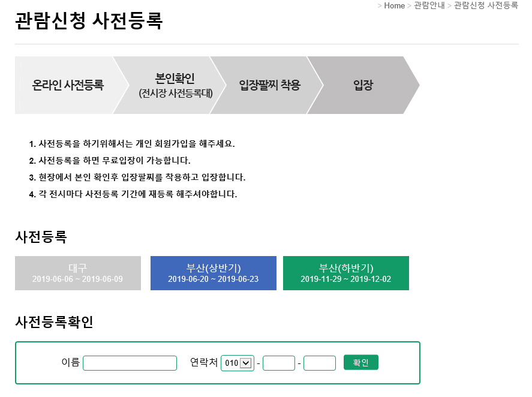Click instruction line 4 about 재등록

(133, 194)
